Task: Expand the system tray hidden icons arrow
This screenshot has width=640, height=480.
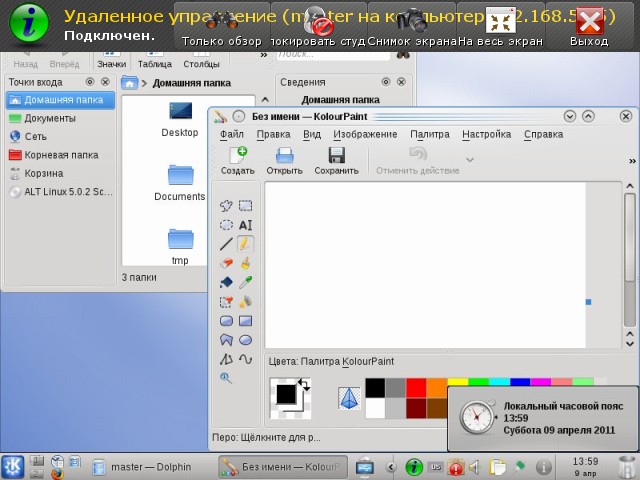Action: [x=391, y=467]
